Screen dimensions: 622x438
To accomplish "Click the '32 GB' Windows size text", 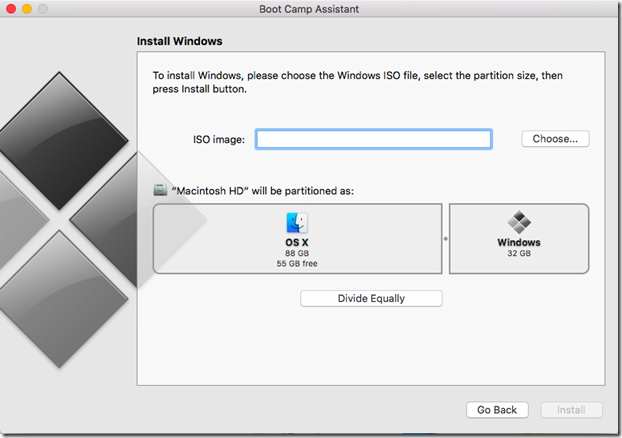I will tap(519, 253).
